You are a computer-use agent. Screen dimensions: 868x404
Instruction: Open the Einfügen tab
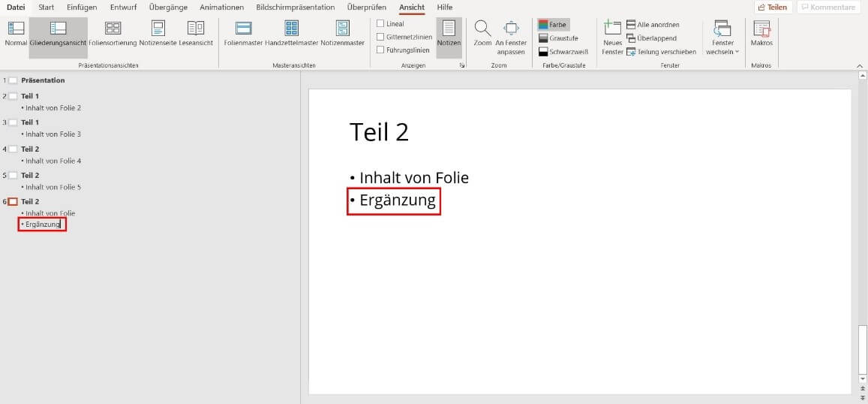pos(82,8)
